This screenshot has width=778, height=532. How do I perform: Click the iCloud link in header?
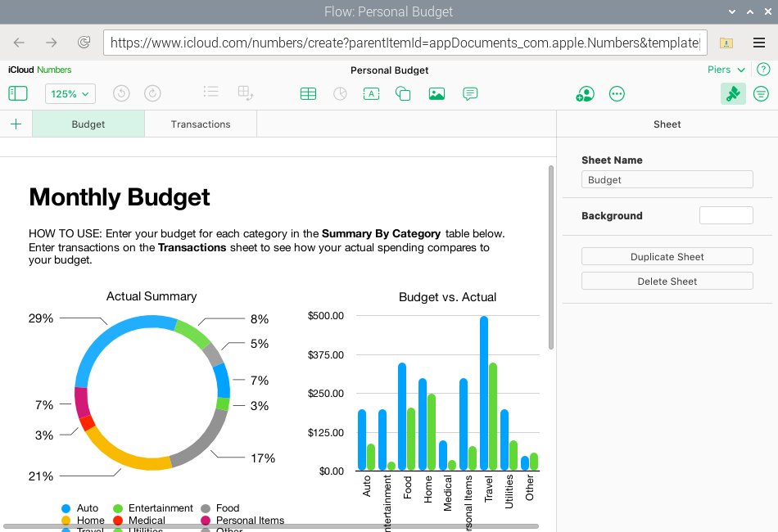(x=20, y=70)
